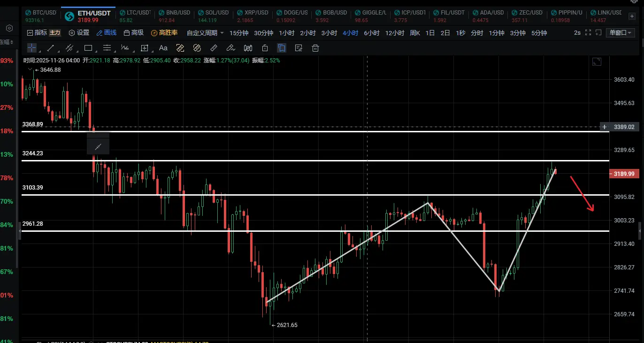Open the 指标 indicators menu
644x343 pixels.
[x=37, y=33]
